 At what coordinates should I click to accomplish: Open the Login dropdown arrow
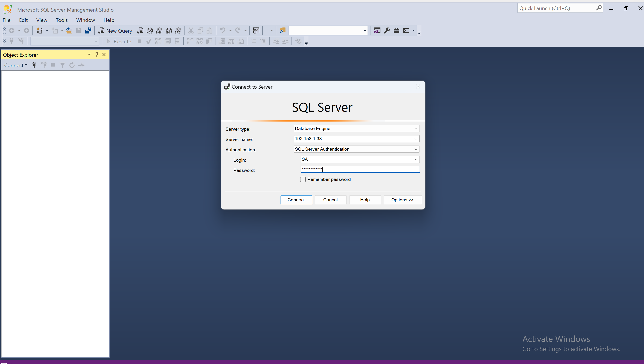coord(416,159)
